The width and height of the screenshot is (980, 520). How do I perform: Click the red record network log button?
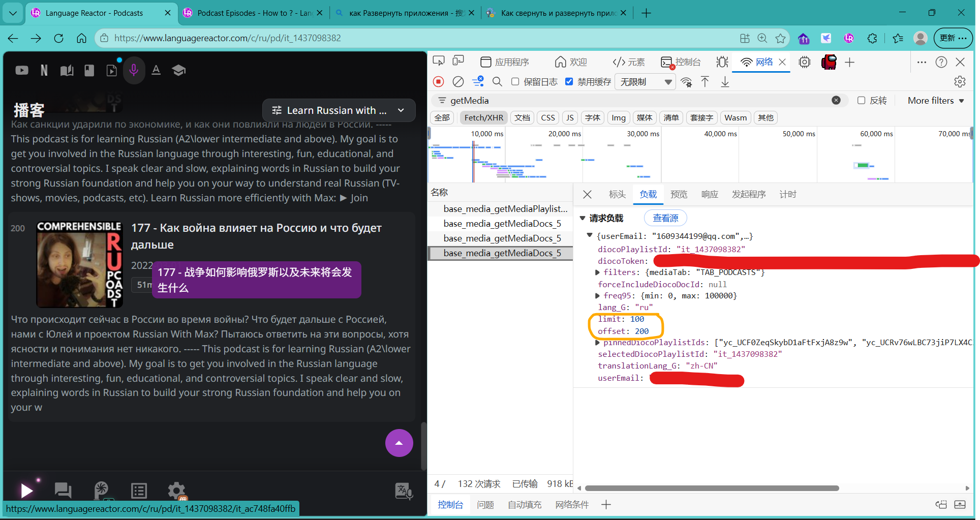(x=439, y=81)
